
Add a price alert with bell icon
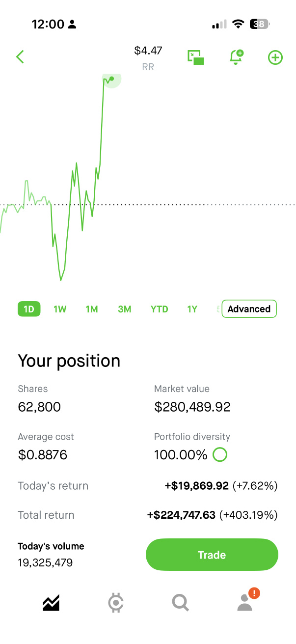[237, 57]
